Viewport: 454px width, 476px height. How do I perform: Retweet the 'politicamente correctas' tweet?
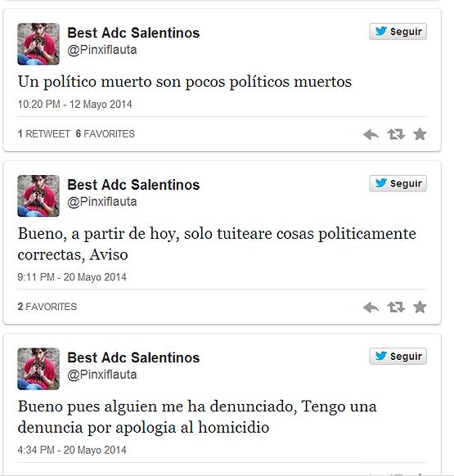[x=396, y=308]
